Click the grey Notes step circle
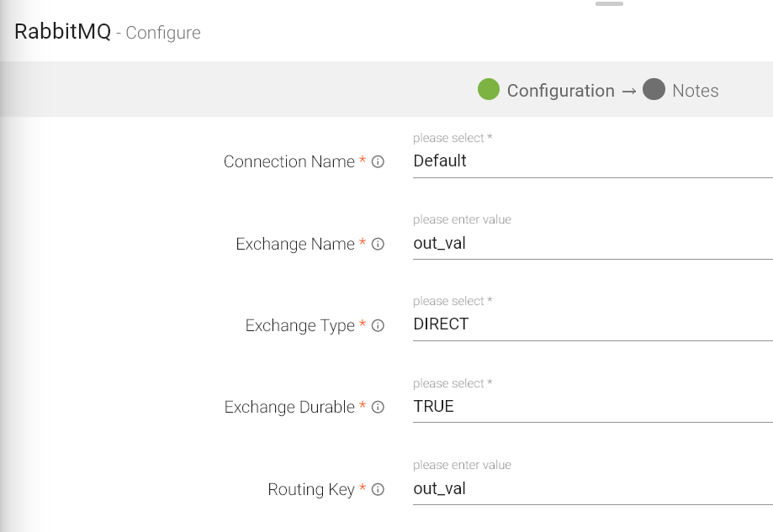This screenshot has width=773, height=532. tap(654, 90)
